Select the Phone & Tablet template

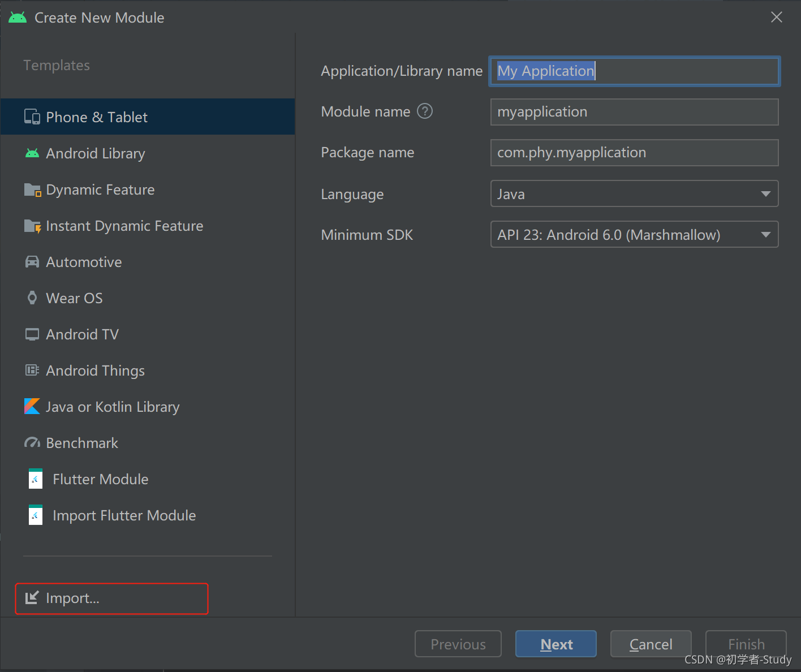(148, 117)
